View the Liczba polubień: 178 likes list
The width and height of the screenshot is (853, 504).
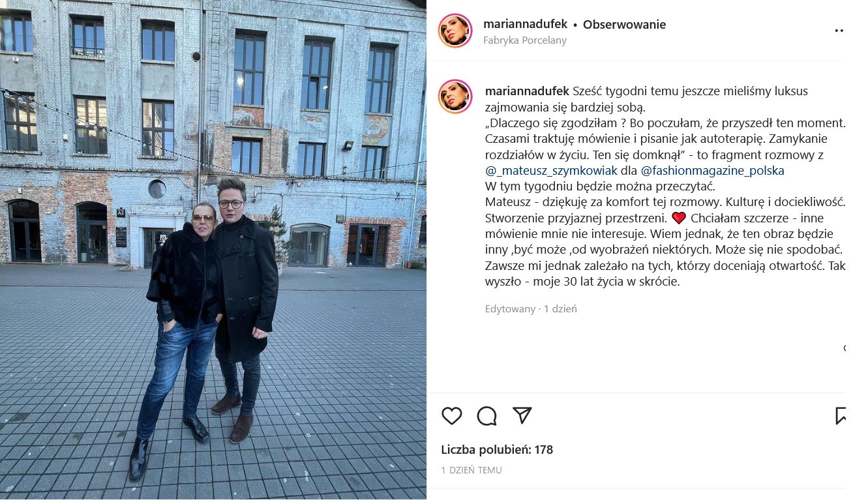(497, 450)
